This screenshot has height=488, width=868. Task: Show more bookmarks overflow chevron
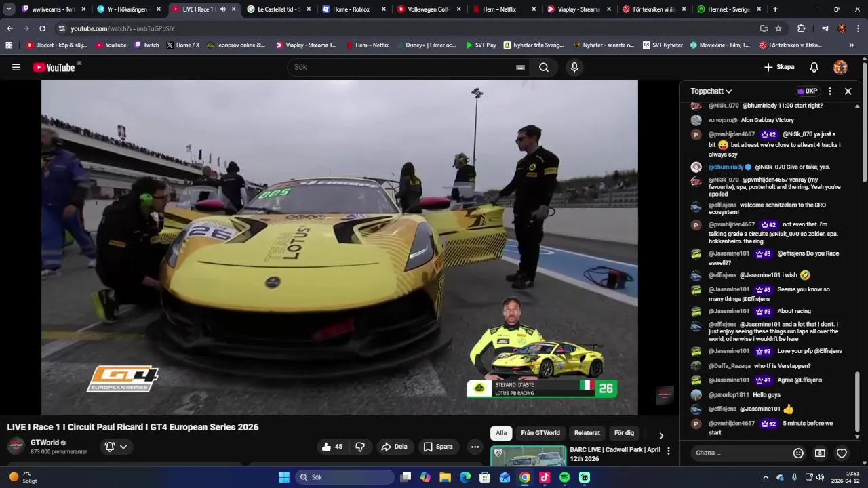(x=852, y=45)
